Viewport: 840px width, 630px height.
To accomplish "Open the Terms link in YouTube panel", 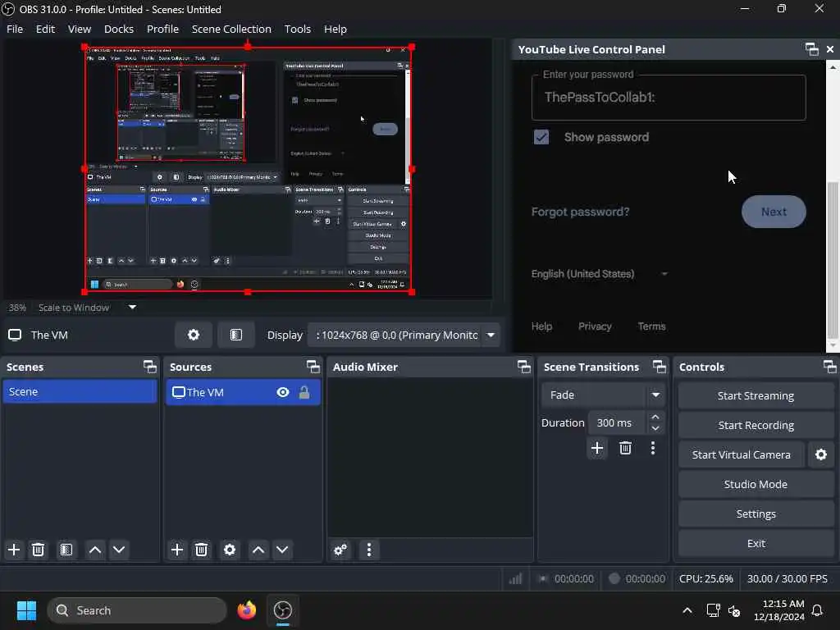I will [651, 326].
